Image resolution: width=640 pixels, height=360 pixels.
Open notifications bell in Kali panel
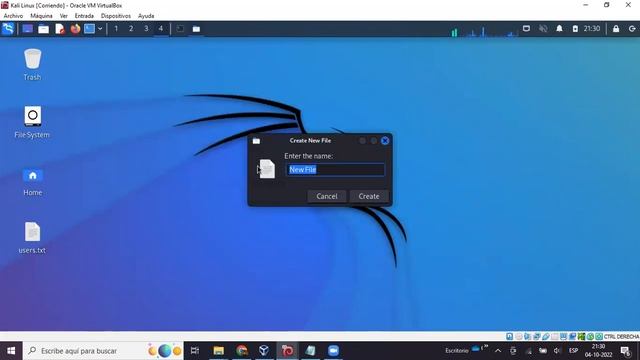(559, 29)
